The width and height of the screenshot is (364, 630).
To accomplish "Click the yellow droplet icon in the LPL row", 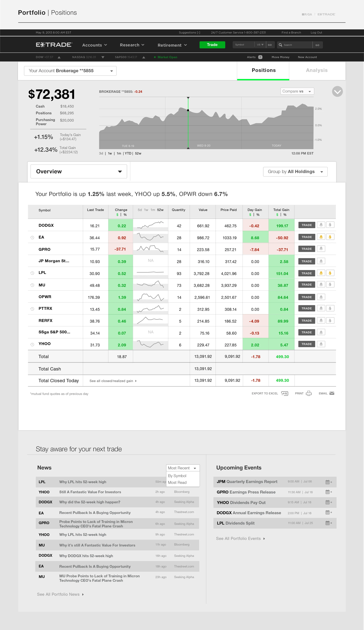I will 330,273.
